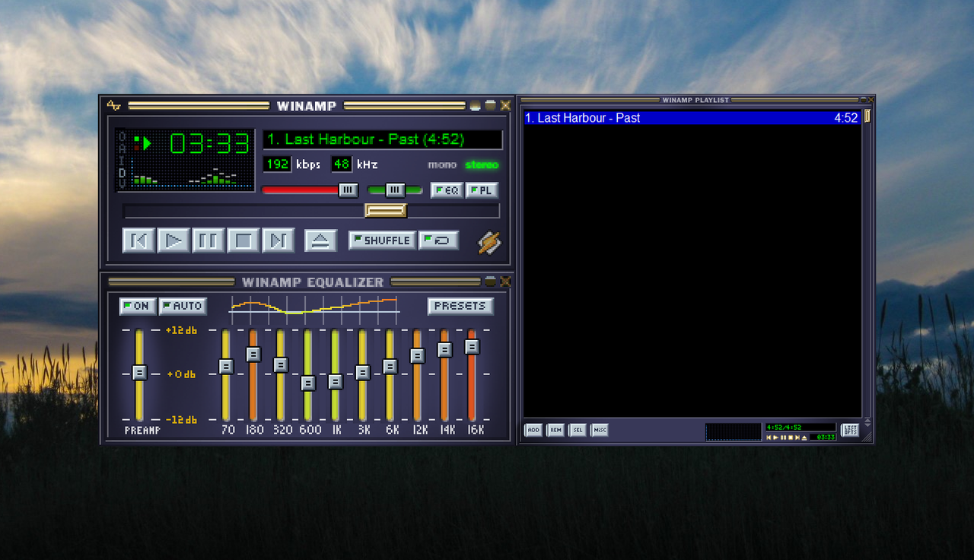Stop playback with the main Stop button
Viewport: 974px width, 560px height.
(x=243, y=240)
